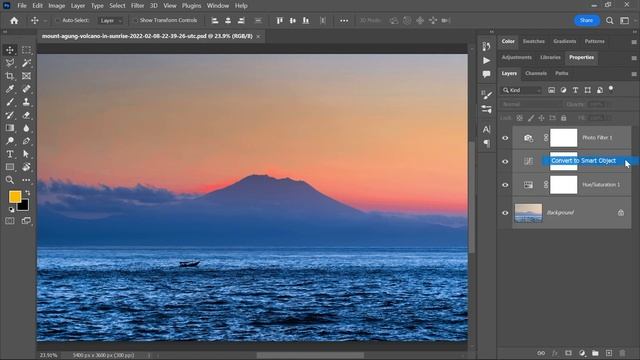Click the Search magnifier near Share
Image resolution: width=640 pixels, height=360 pixels.
pyautogui.click(x=609, y=20)
